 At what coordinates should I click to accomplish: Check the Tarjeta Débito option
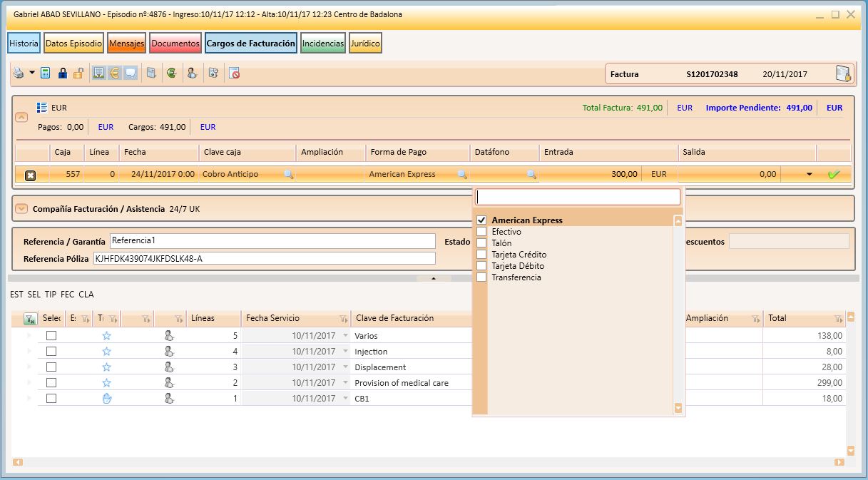(x=481, y=266)
